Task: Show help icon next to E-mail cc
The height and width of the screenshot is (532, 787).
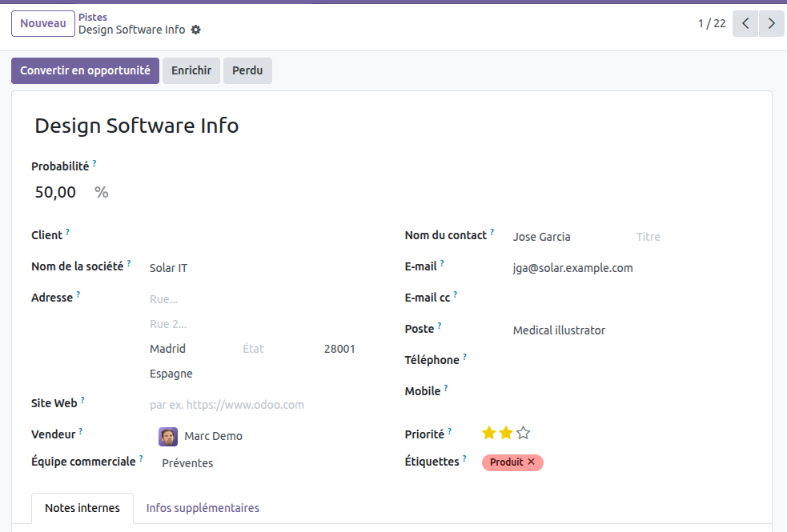Action: [x=456, y=294]
